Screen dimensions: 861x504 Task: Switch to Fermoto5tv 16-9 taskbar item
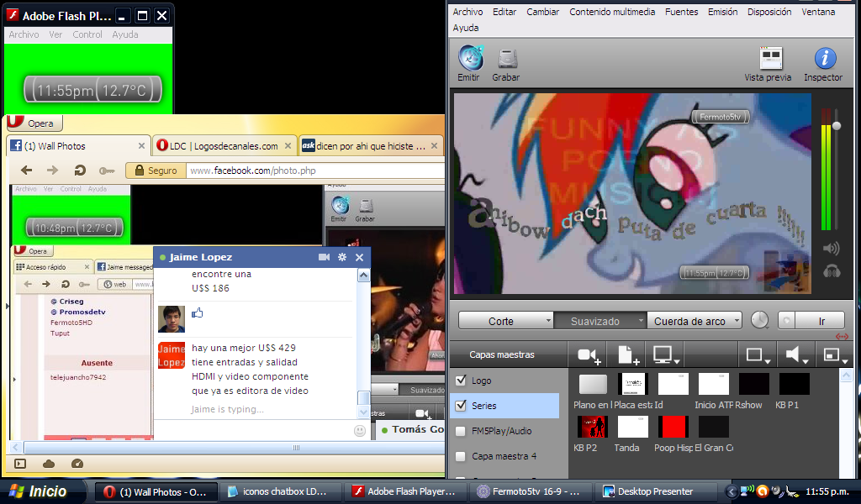(531, 491)
